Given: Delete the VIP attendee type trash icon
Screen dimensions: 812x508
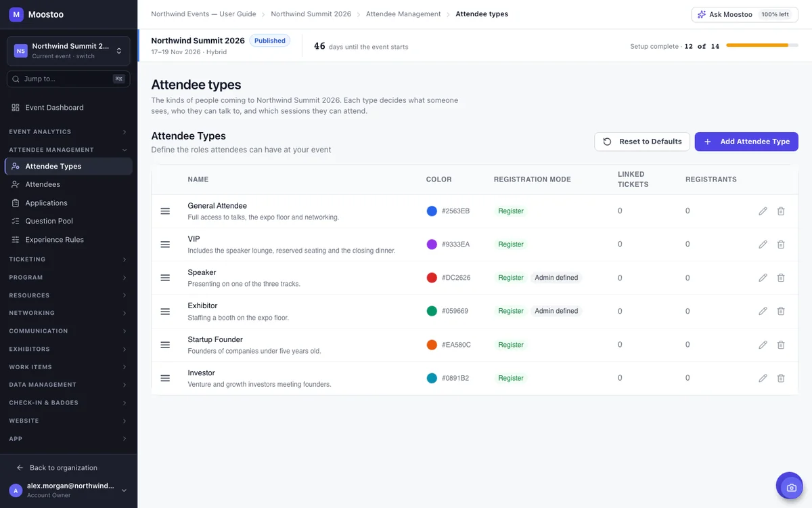Looking at the screenshot, I should click(781, 245).
